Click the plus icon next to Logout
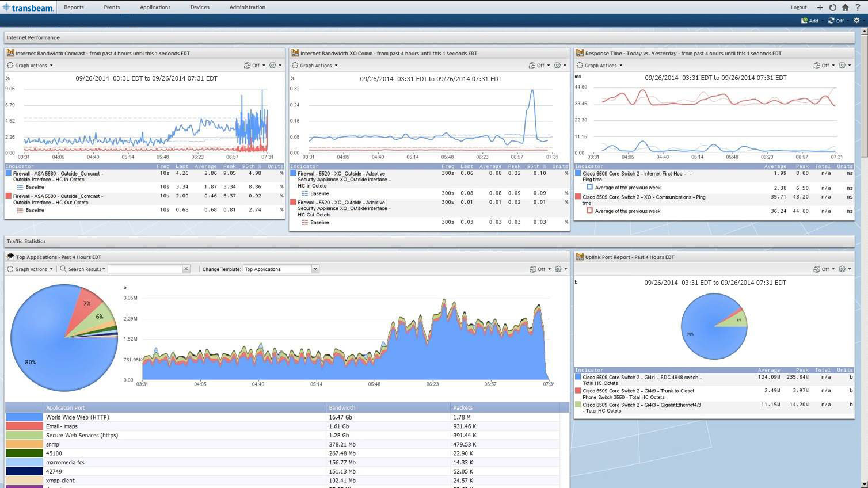The image size is (868, 488). pyautogui.click(x=820, y=7)
